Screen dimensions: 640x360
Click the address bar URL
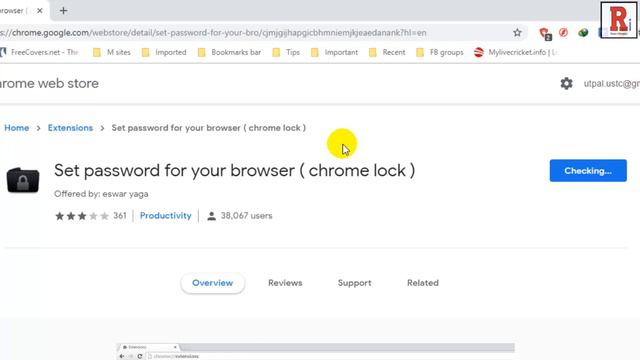click(213, 33)
